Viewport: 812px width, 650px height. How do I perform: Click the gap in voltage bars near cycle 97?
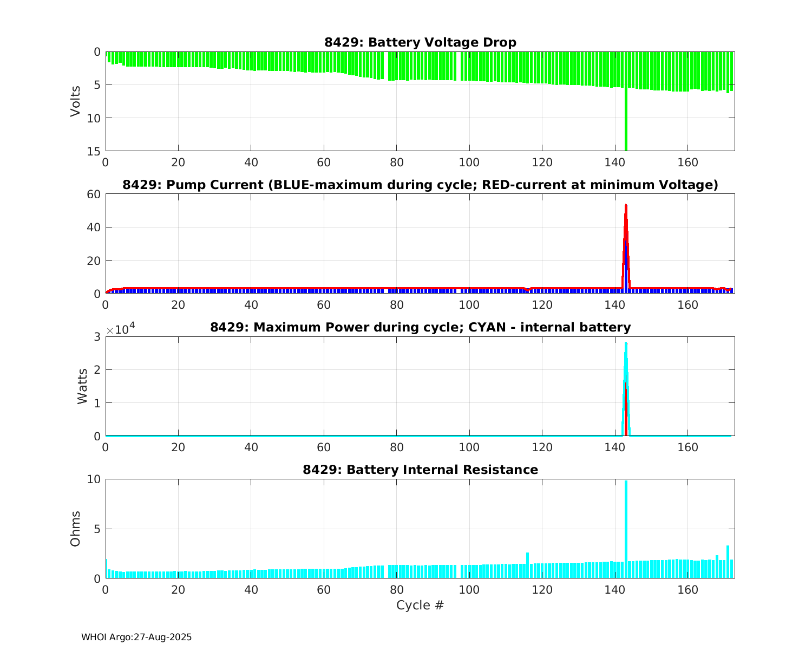click(x=458, y=66)
